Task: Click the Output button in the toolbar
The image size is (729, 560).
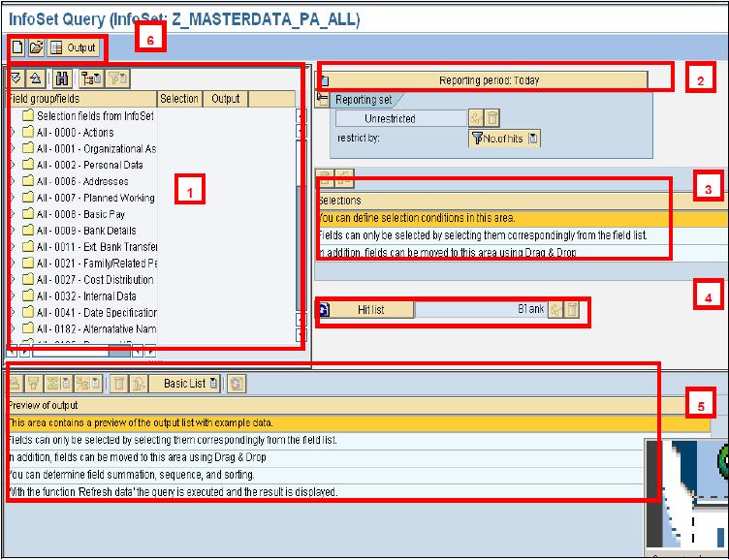Action: pyautogui.click(x=74, y=47)
